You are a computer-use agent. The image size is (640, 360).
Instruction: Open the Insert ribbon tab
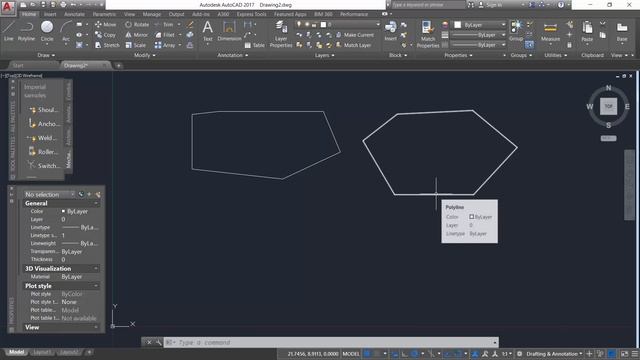click(50, 14)
